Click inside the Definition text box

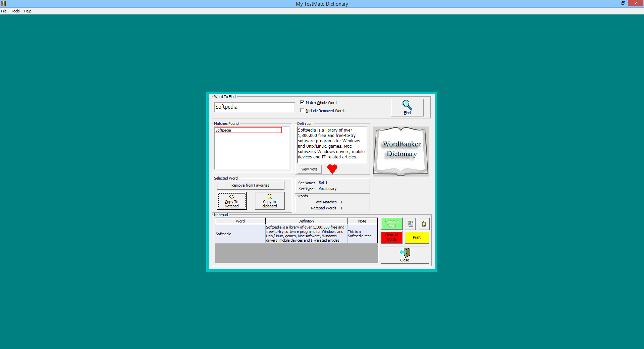click(332, 145)
